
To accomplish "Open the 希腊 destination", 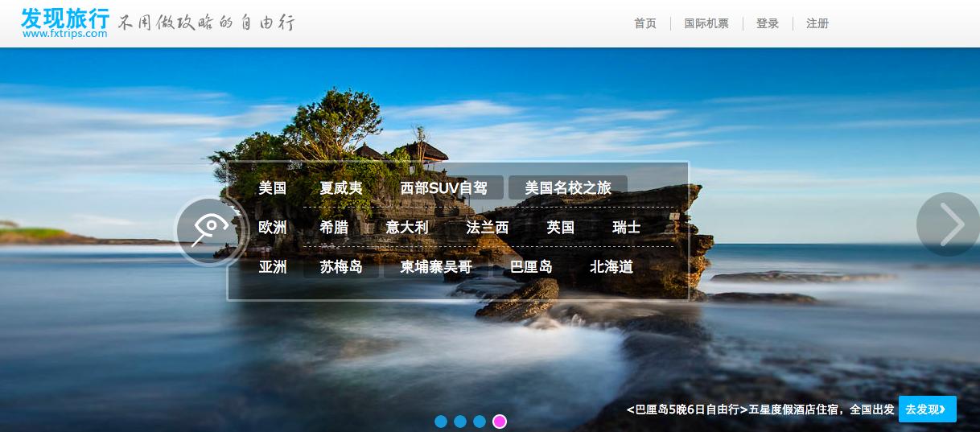I will pyautogui.click(x=334, y=228).
